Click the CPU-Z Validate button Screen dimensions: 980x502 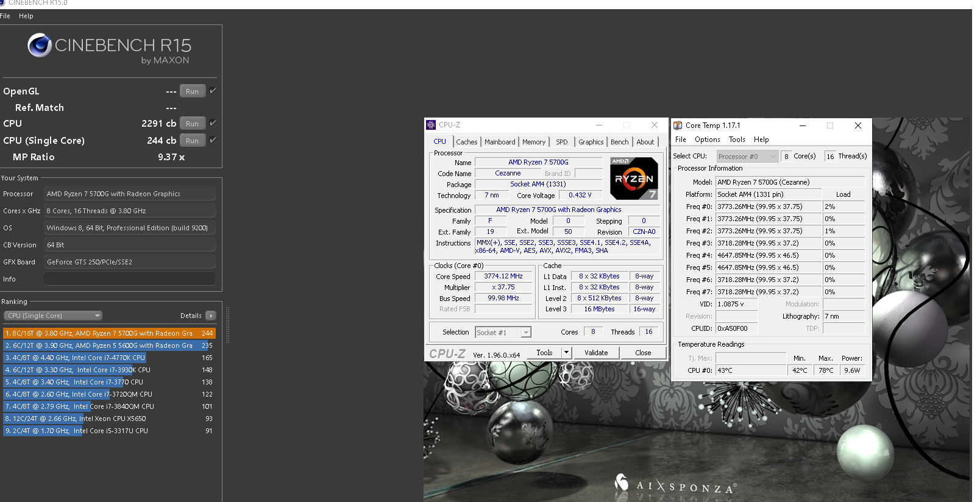pos(596,353)
